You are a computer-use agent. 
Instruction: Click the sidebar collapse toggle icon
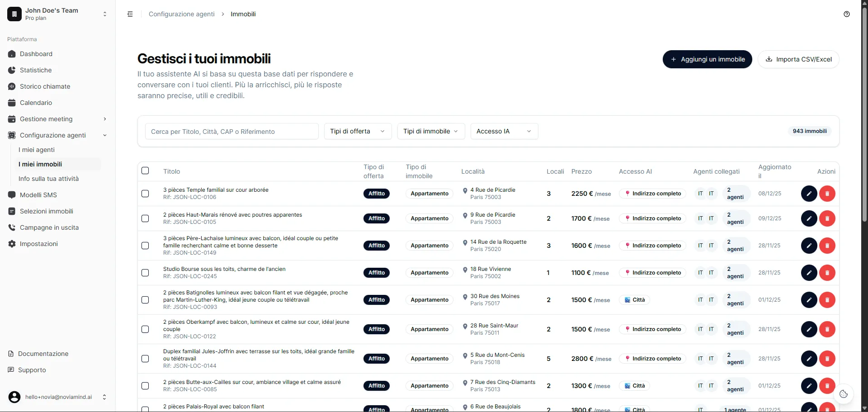tap(130, 14)
